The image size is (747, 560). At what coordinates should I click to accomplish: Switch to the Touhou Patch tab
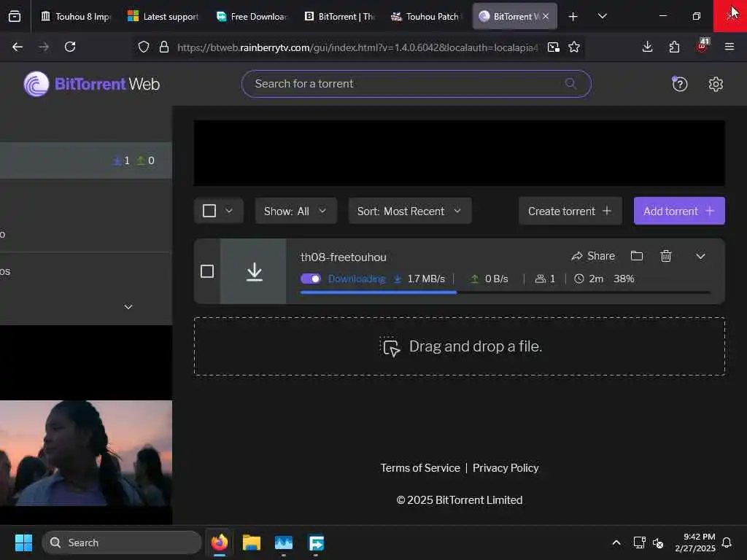pos(425,17)
